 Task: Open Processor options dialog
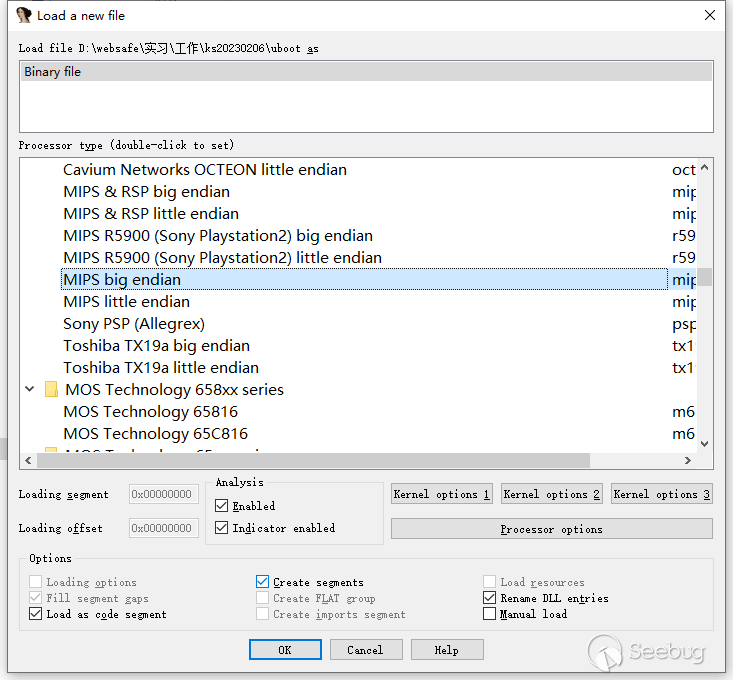552,529
